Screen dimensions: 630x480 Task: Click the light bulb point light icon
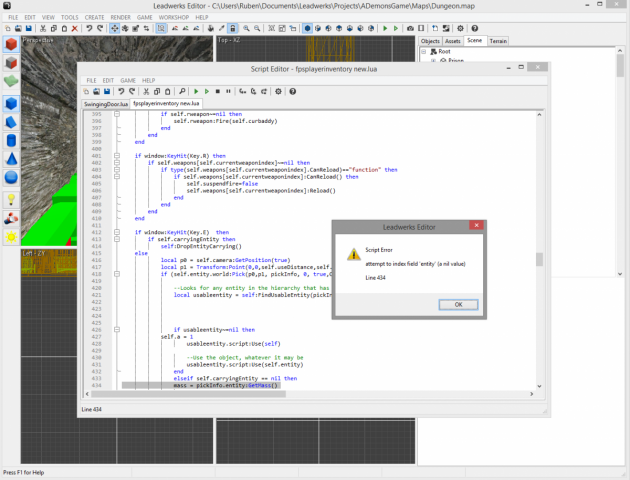pyautogui.click(x=11, y=200)
